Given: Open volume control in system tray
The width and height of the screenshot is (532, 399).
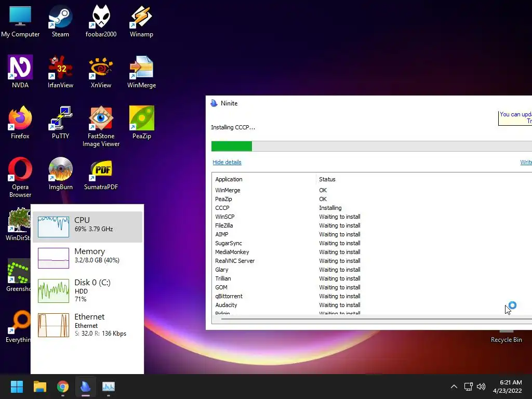Looking at the screenshot, I should point(481,387).
